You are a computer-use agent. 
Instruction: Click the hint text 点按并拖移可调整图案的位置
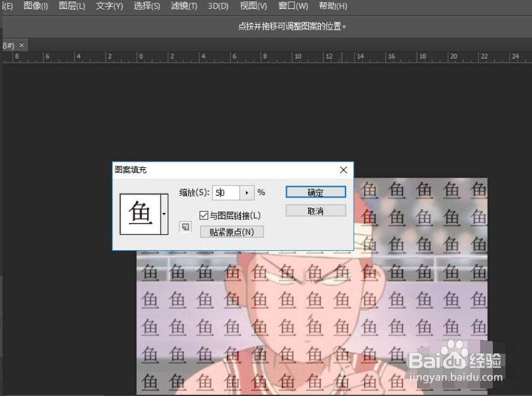tap(292, 26)
